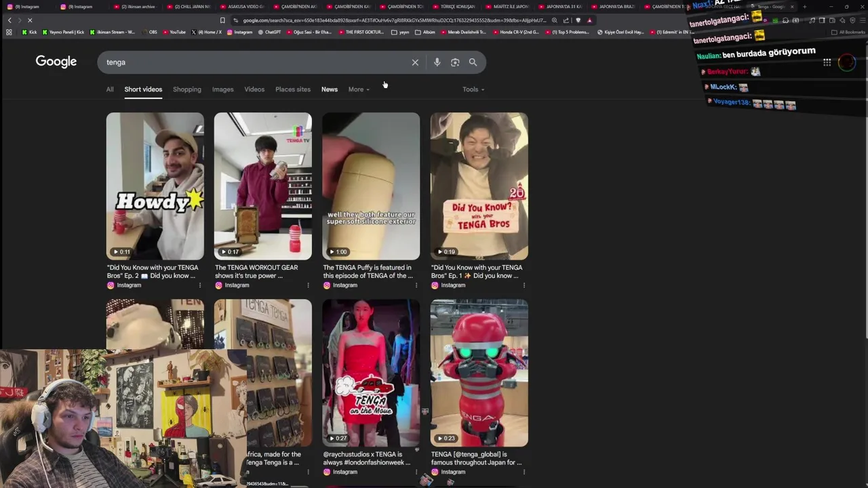Viewport: 868px width, 488px height.
Task: Open the TENGA Bros Ep. 2 title link
Action: [x=153, y=272]
